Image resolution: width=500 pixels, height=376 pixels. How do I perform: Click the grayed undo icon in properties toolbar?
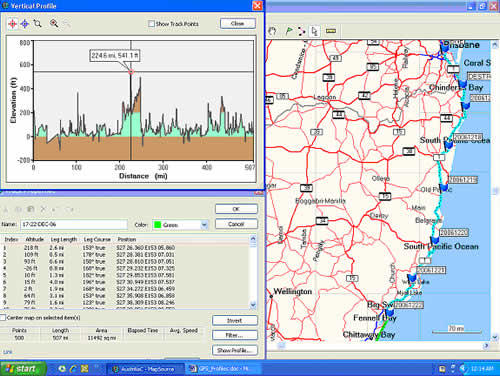coord(56,210)
